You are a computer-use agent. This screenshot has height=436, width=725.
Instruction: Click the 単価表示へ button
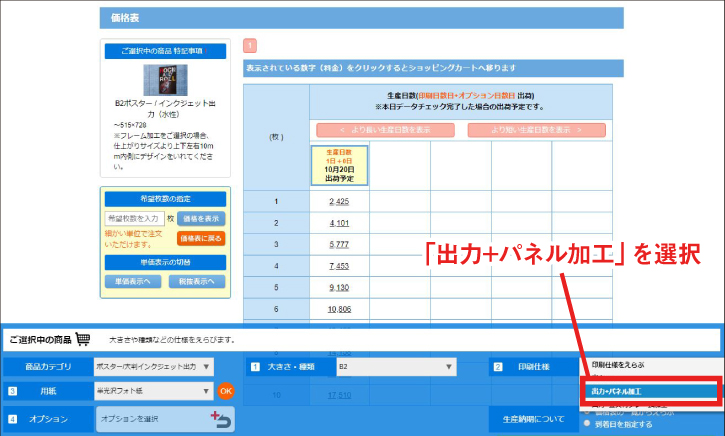[133, 282]
